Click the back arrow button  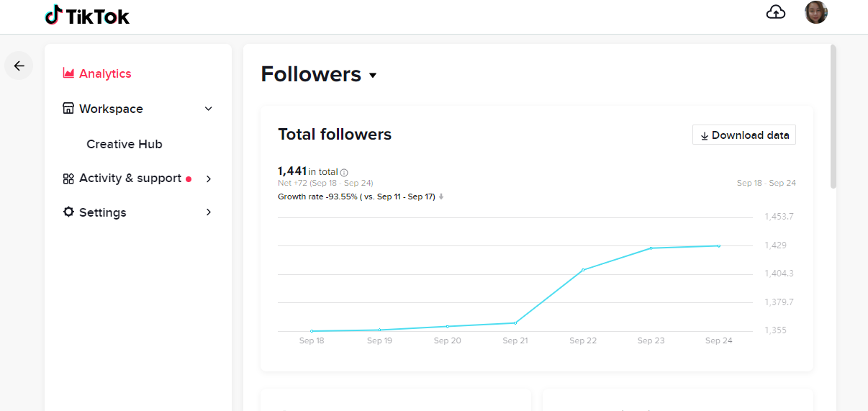click(19, 66)
